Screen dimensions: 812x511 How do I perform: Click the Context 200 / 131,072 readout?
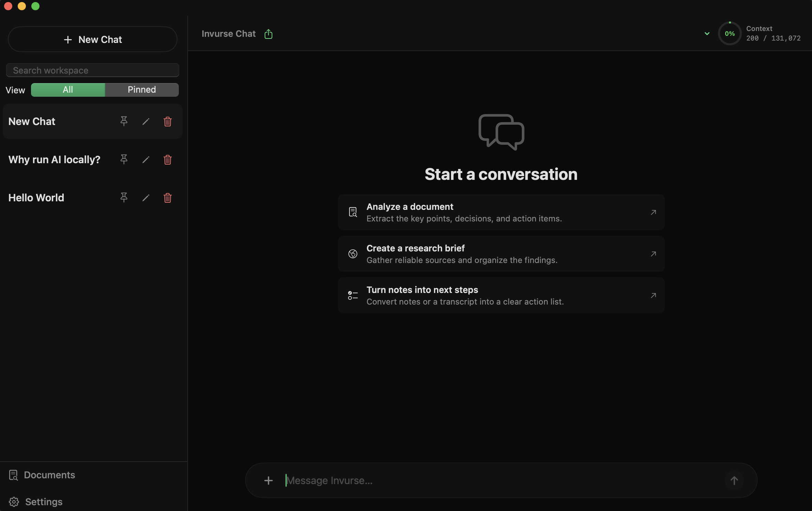[x=774, y=33]
